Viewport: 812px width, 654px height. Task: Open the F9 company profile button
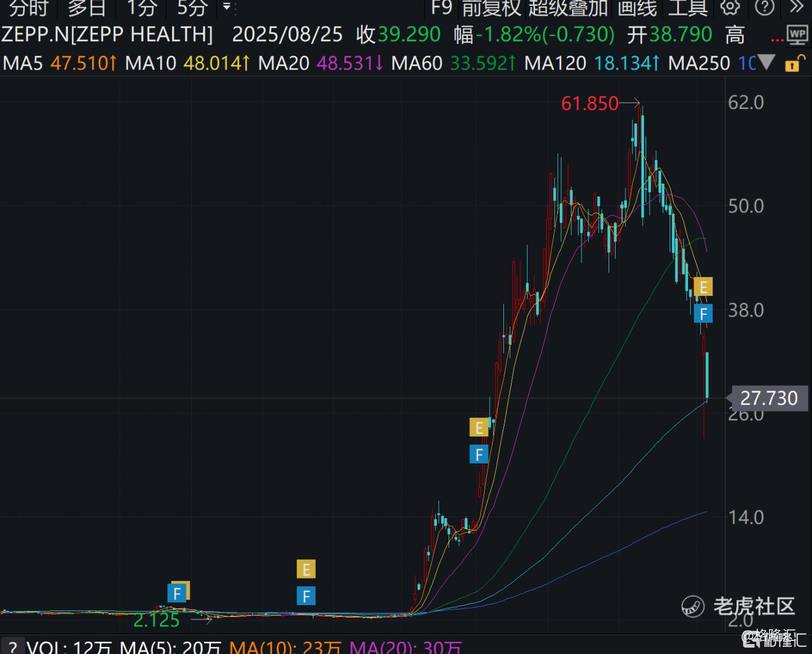pyautogui.click(x=442, y=8)
